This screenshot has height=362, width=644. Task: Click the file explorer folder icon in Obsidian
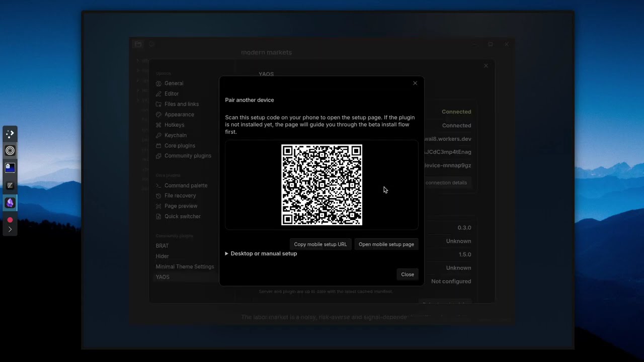point(138,44)
